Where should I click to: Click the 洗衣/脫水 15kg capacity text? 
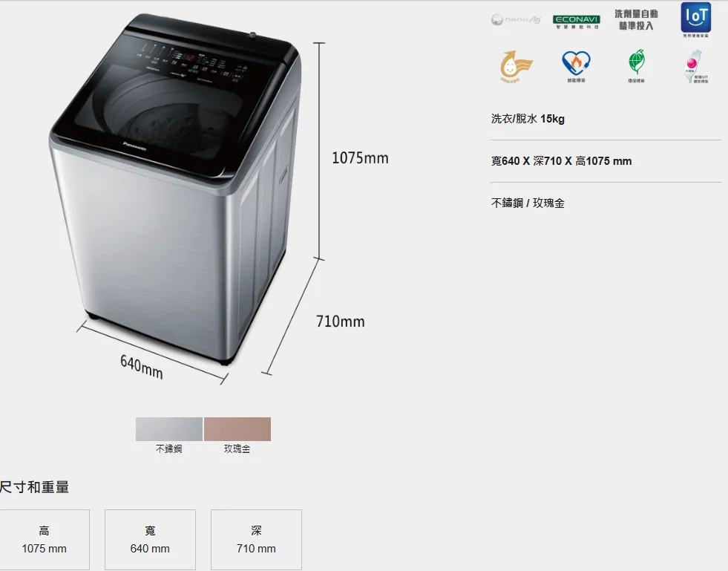coord(528,119)
